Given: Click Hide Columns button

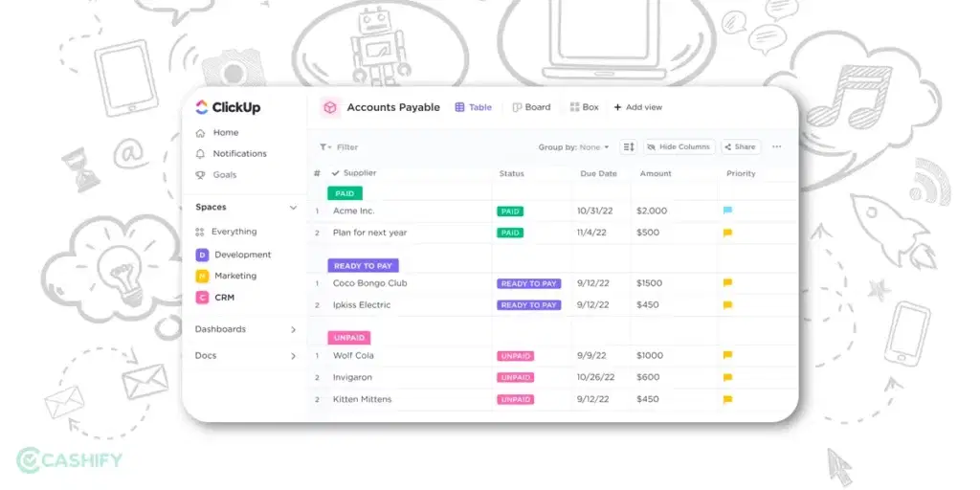Looking at the screenshot, I should tap(679, 146).
